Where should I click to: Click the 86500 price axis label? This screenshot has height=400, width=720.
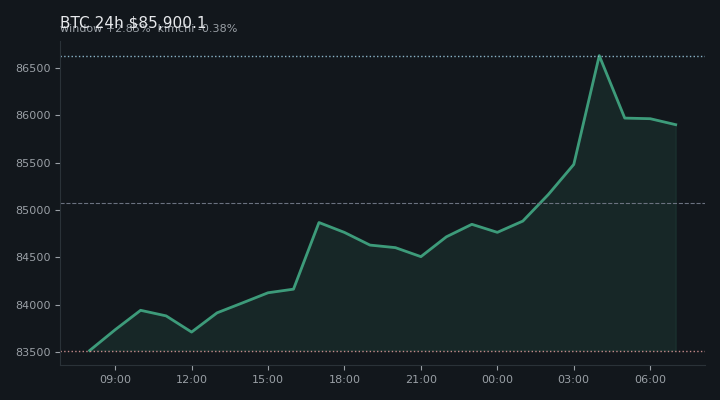tap(33, 68)
